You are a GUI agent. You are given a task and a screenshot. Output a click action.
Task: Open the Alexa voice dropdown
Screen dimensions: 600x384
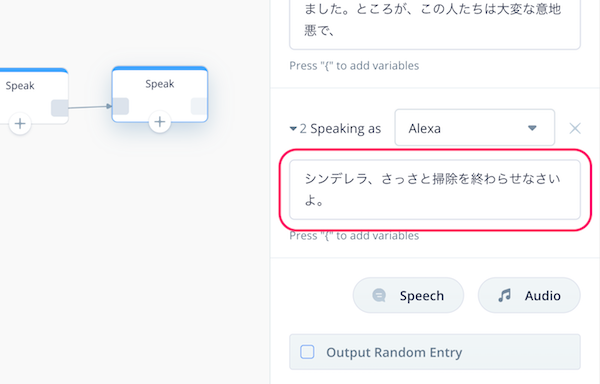(x=474, y=128)
